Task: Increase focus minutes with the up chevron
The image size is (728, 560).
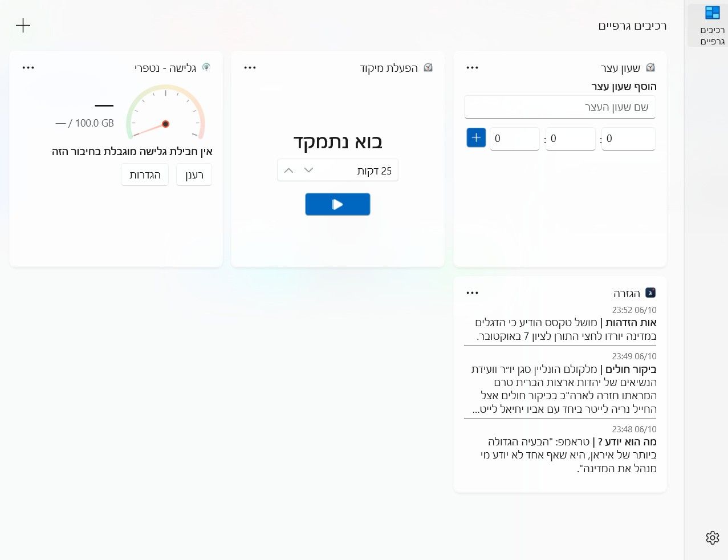Action: click(x=289, y=171)
